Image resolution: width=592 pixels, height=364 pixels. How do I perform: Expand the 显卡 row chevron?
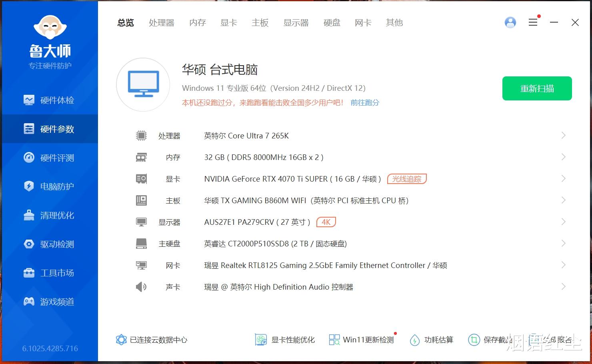tap(563, 178)
